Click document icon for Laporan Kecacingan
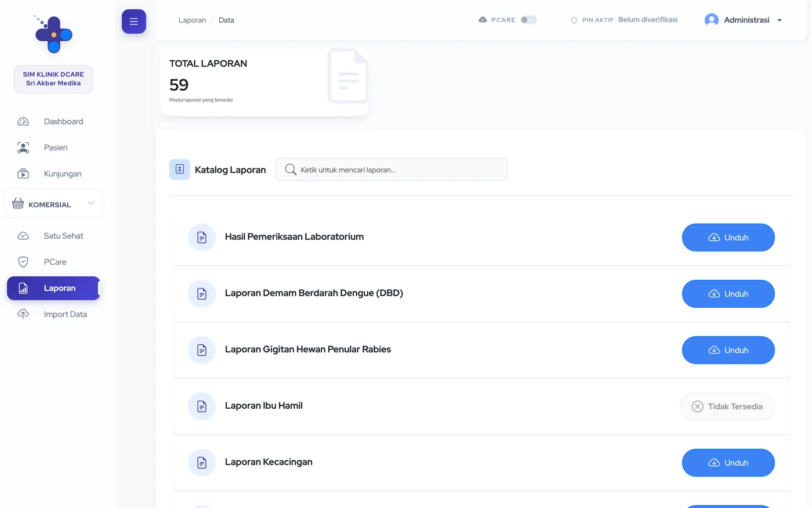Image resolution: width=812 pixels, height=508 pixels. tap(202, 463)
